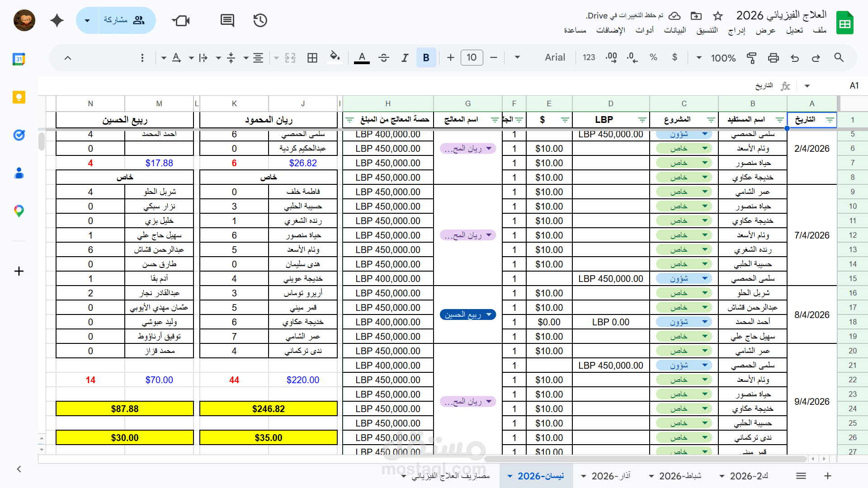The image size is (868, 488).
Task: Undo the last action
Action: pos(795,57)
